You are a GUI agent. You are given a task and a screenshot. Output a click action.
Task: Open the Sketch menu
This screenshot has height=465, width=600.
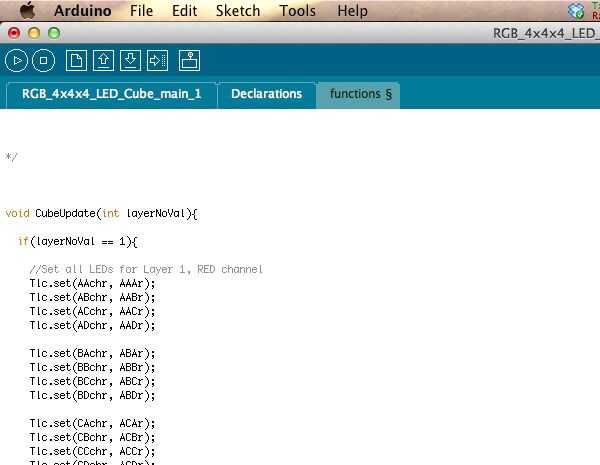pyautogui.click(x=238, y=11)
